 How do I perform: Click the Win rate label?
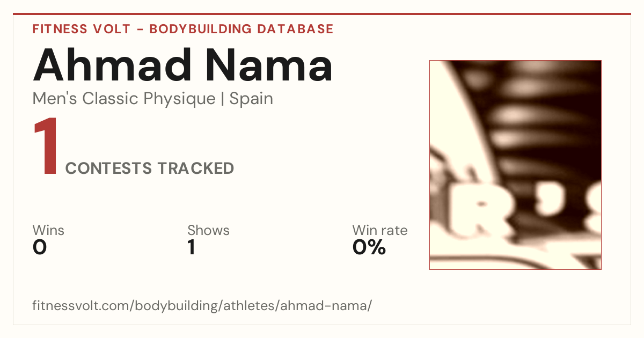tap(379, 230)
